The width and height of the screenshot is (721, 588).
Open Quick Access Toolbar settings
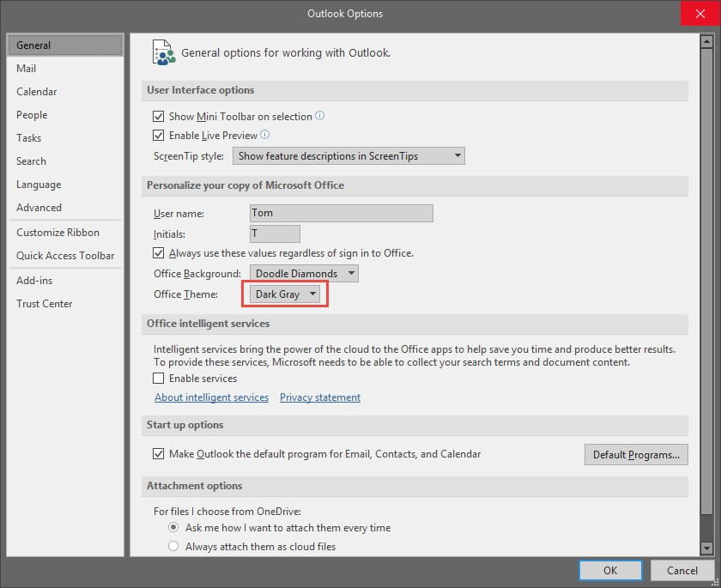[65, 256]
